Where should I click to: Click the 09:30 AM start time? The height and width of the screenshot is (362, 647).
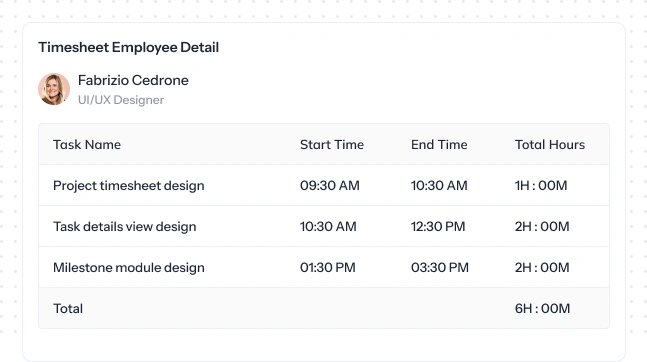(330, 185)
